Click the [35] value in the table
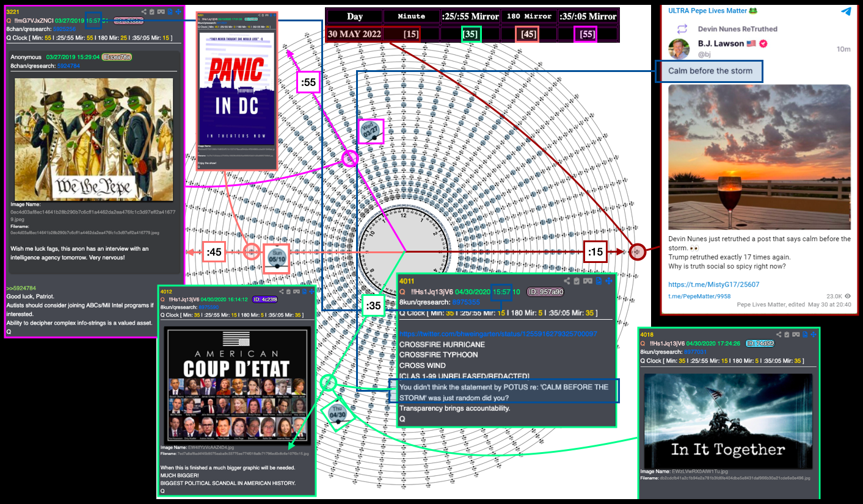 [x=470, y=35]
